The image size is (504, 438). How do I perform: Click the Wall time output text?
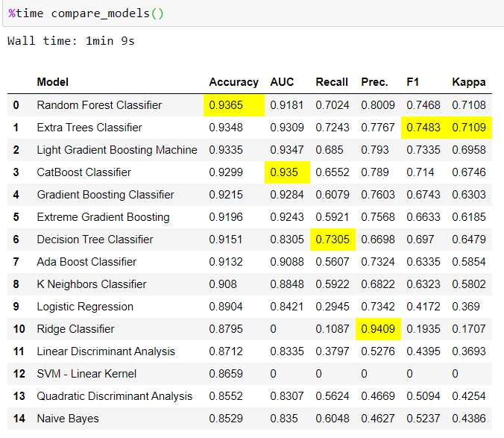[x=71, y=41]
